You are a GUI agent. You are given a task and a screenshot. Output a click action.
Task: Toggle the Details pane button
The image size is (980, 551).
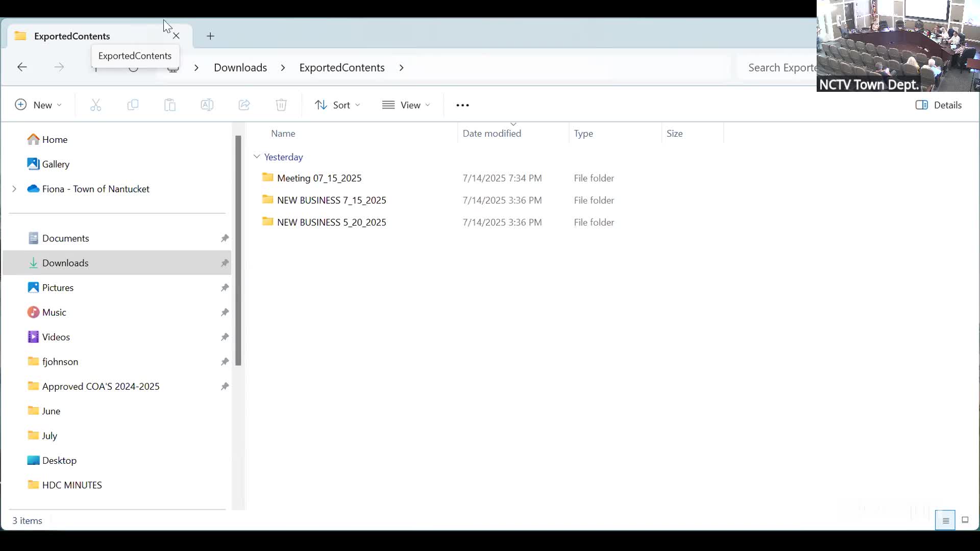click(939, 105)
